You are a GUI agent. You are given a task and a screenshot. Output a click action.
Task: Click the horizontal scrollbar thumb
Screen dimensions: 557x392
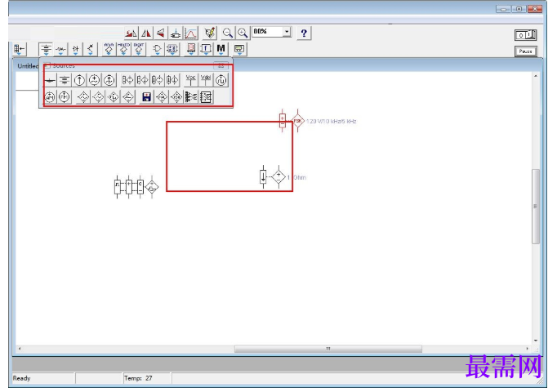(328, 349)
